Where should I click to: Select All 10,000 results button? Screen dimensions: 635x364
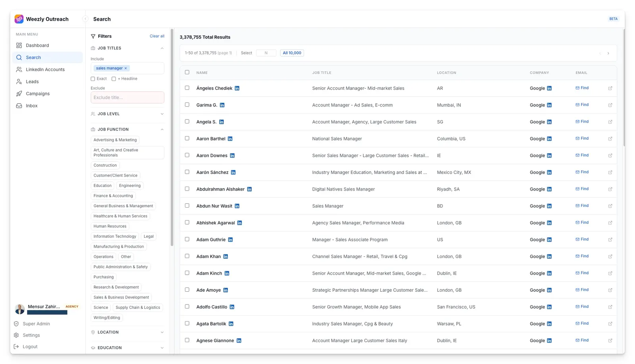click(x=292, y=53)
